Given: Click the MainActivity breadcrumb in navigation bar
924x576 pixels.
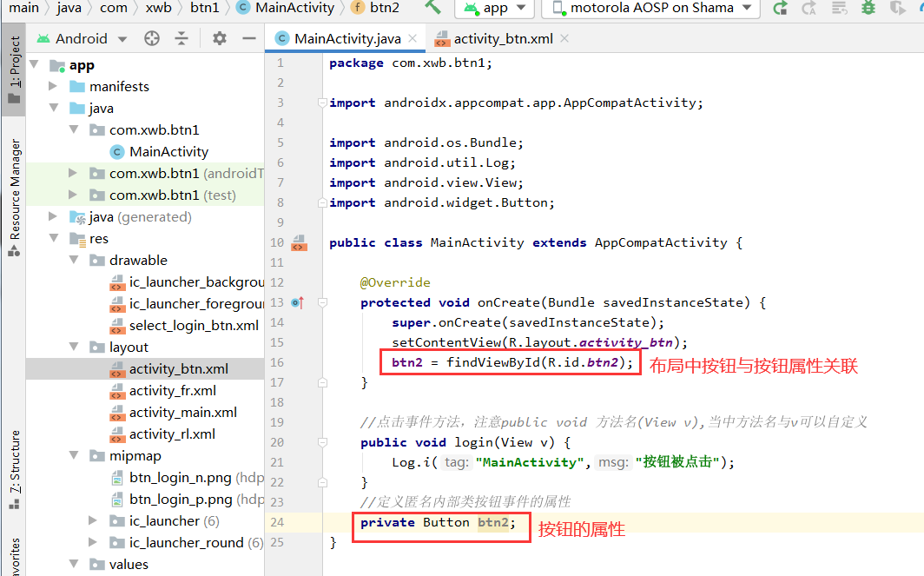Looking at the screenshot, I should coord(286,8).
